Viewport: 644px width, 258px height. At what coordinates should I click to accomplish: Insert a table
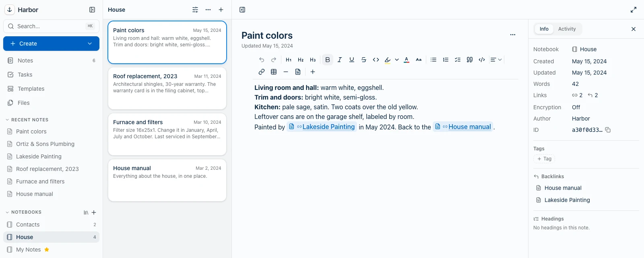point(274,72)
